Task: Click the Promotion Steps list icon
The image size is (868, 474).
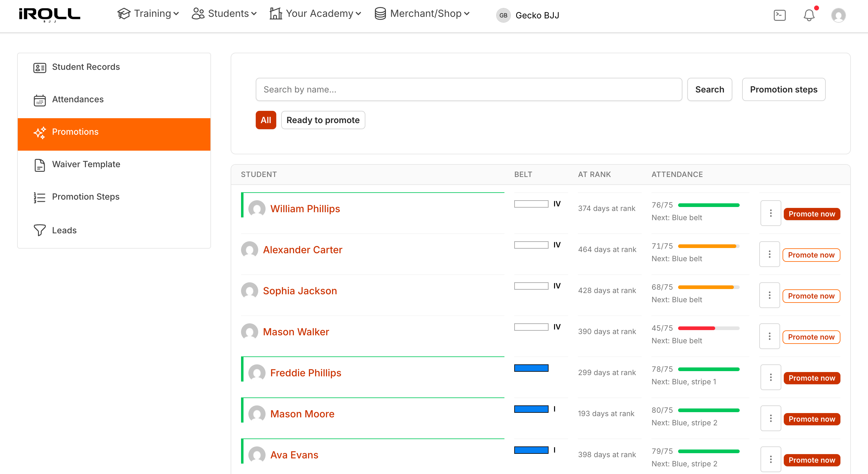Action: (40, 197)
